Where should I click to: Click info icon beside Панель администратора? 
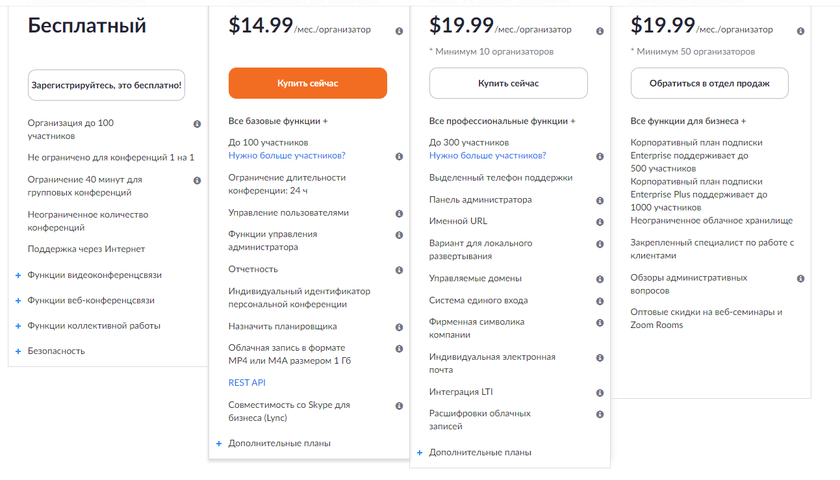coord(600,200)
